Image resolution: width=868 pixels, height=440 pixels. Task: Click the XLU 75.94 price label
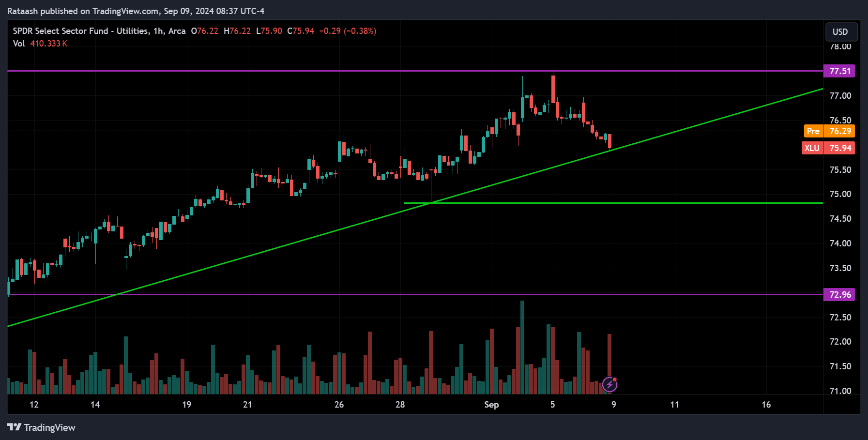tap(828, 148)
